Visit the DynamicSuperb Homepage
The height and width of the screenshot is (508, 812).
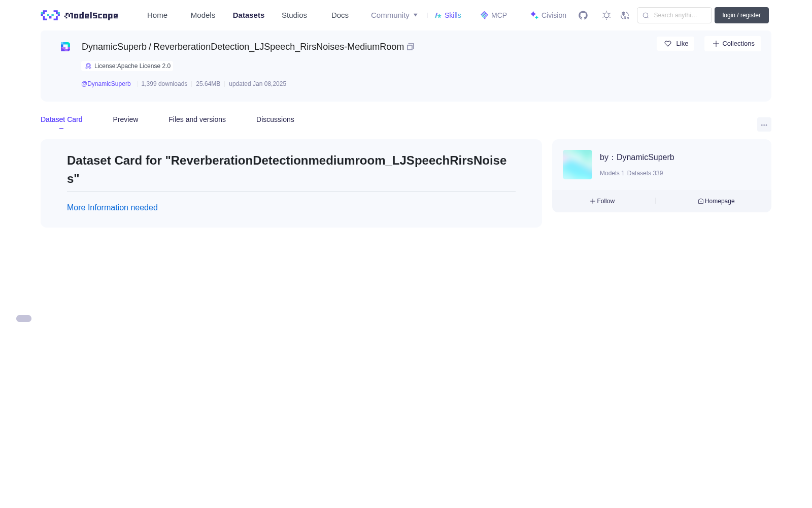click(x=716, y=201)
